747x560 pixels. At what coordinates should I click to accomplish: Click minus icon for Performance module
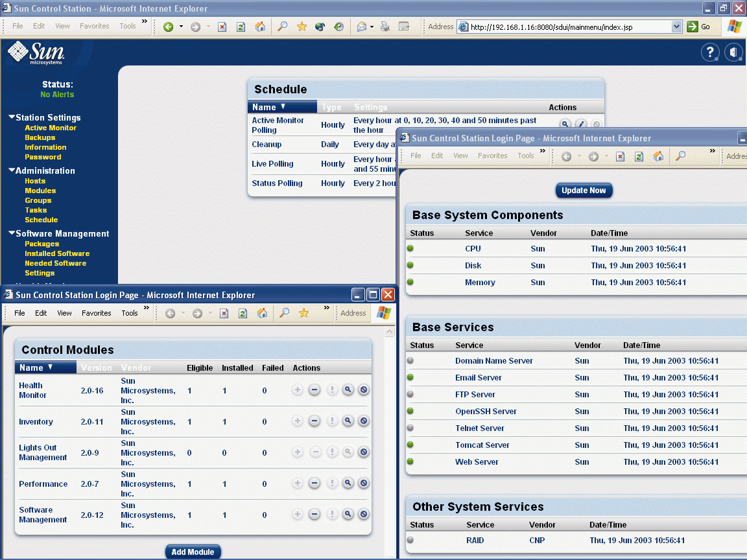[x=314, y=484]
